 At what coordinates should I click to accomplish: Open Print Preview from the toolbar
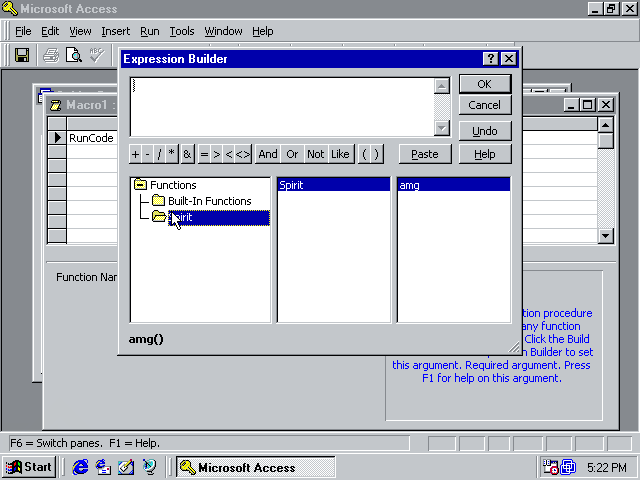click(74, 55)
